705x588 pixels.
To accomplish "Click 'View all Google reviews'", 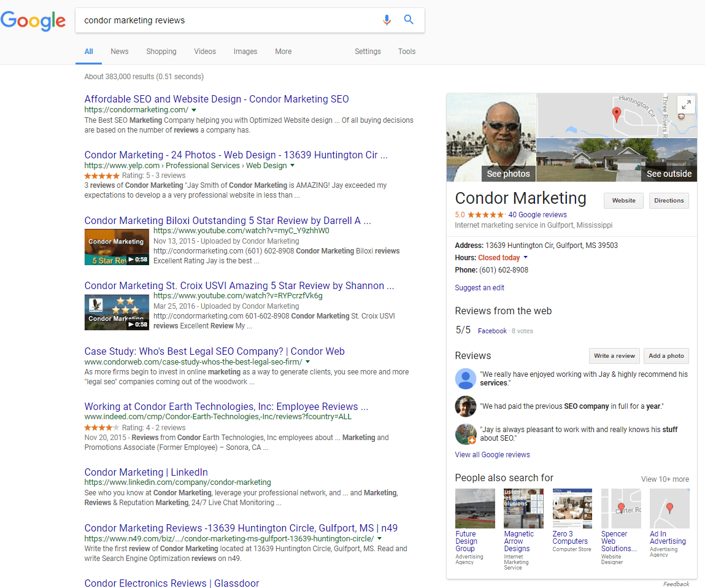I will [492, 454].
